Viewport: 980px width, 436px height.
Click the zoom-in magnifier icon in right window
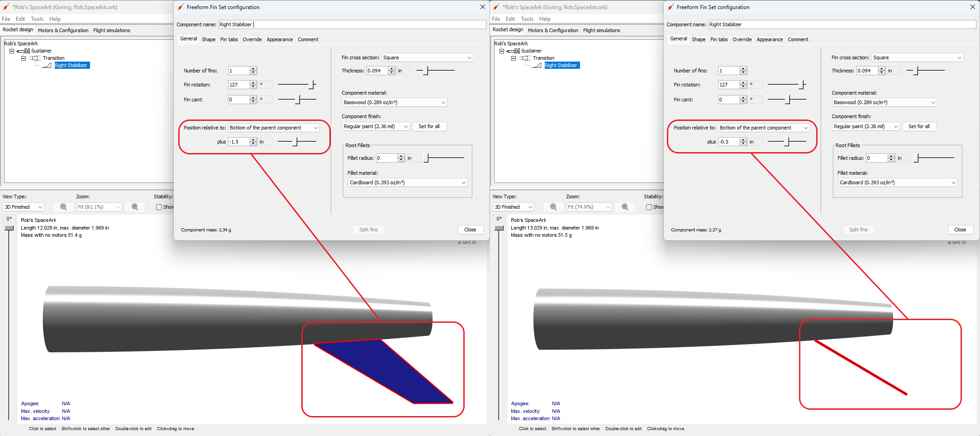click(625, 207)
